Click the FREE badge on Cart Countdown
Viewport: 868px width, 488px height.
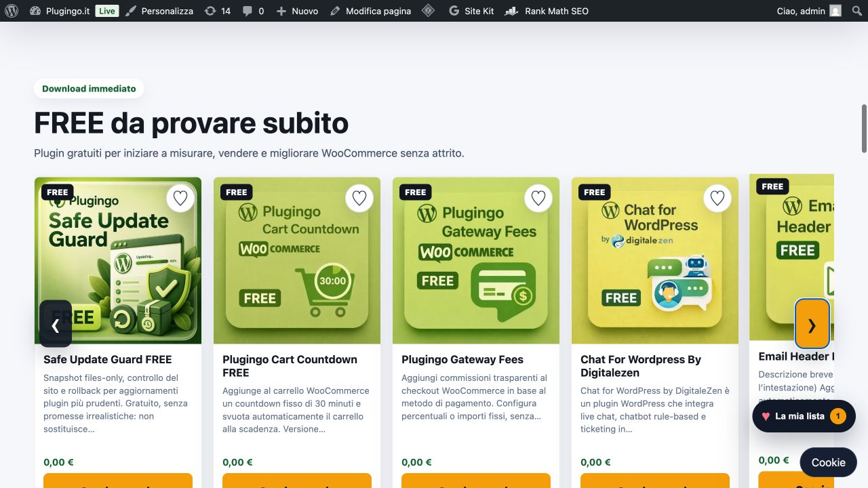237,192
